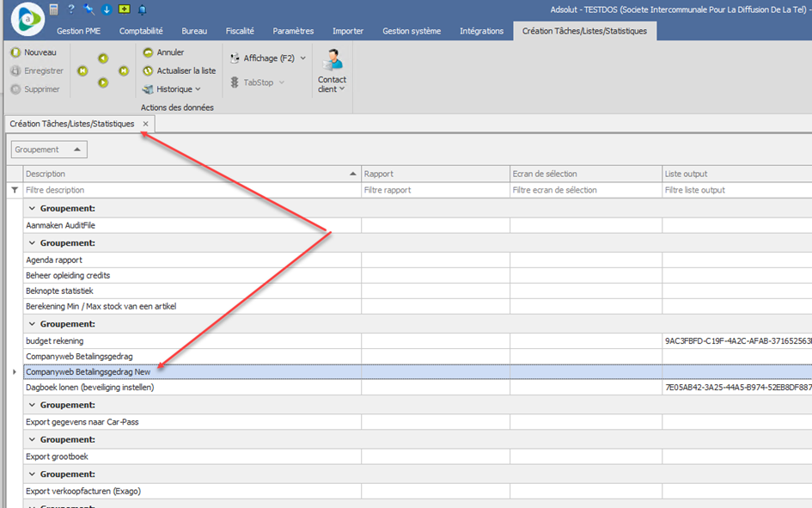Open the Historique dropdown
The width and height of the screenshot is (812, 508).
[172, 89]
